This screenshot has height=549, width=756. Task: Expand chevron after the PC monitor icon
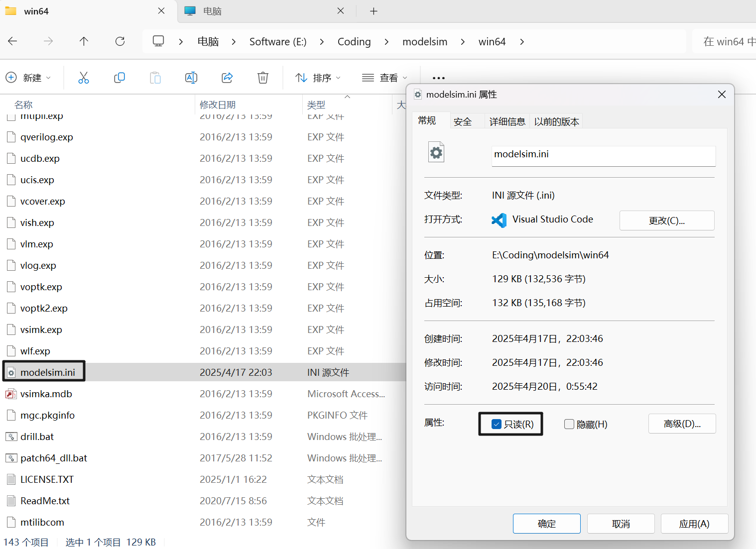pyautogui.click(x=181, y=42)
